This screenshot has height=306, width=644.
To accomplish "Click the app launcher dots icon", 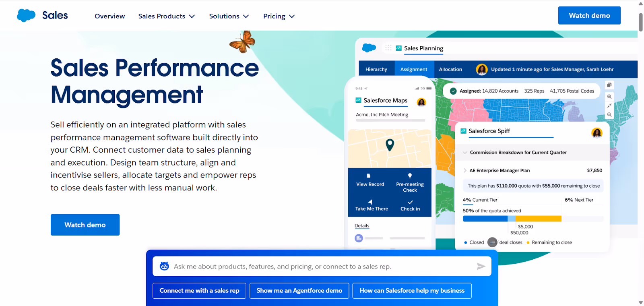I will pos(388,48).
